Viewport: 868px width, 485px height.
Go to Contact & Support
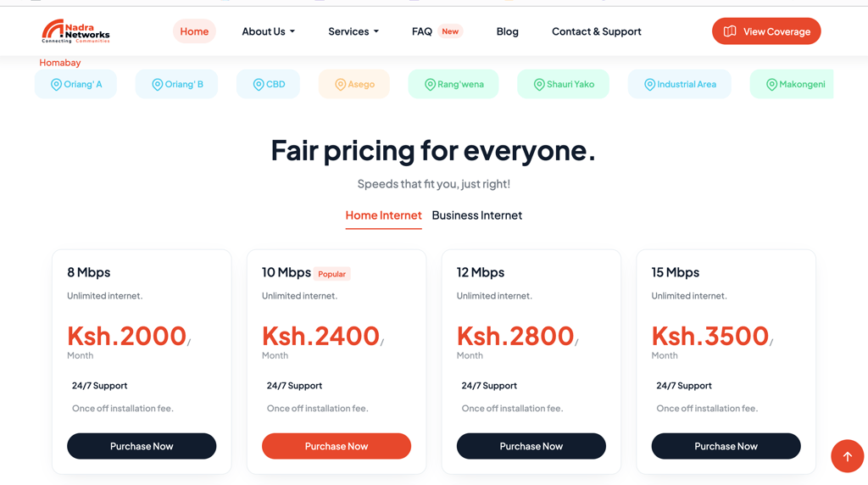(596, 31)
